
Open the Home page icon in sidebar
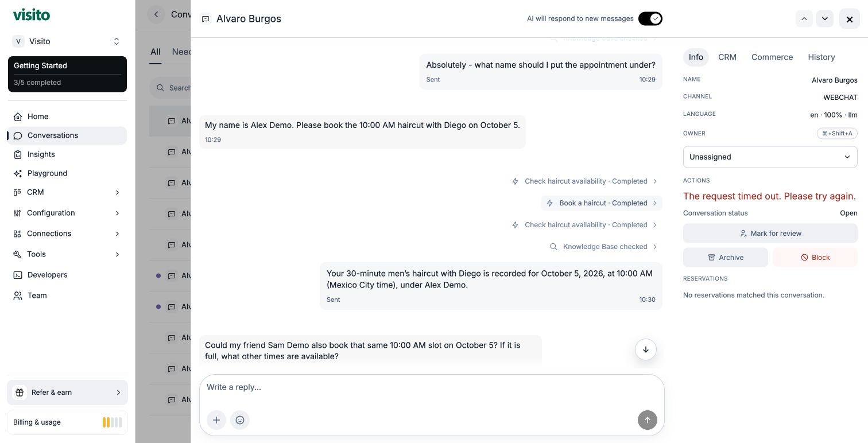coord(18,116)
